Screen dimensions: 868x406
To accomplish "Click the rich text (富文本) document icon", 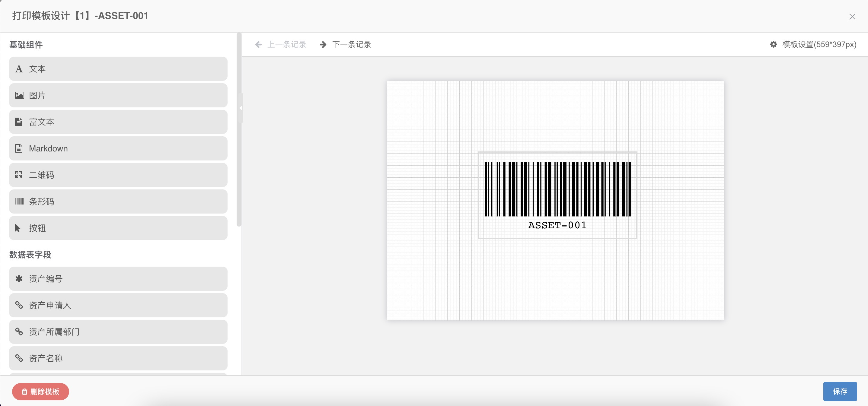I will pos(19,122).
